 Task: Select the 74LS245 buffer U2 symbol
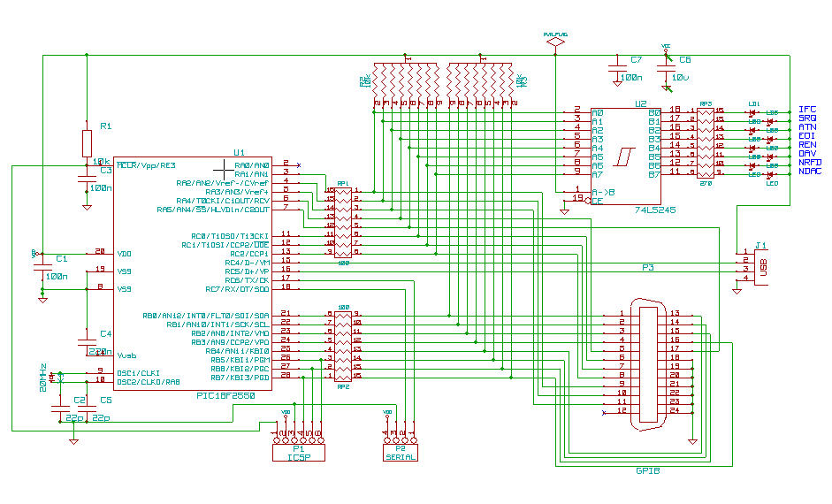click(x=626, y=156)
